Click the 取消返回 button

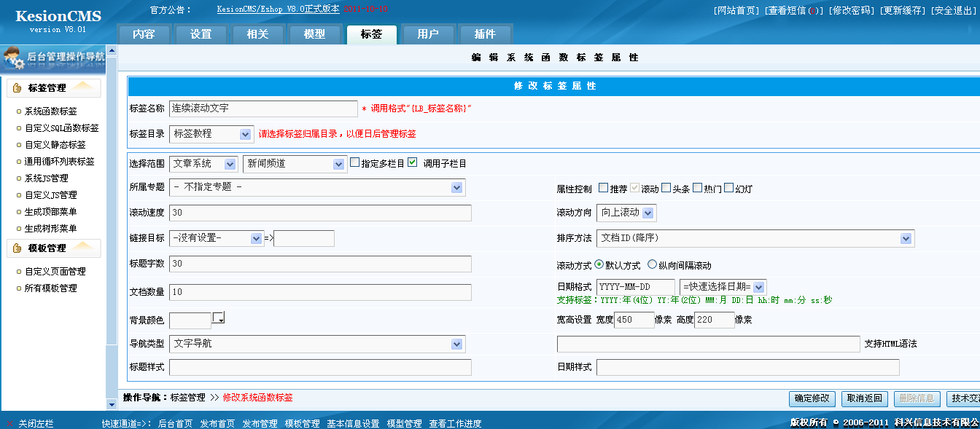click(x=866, y=399)
